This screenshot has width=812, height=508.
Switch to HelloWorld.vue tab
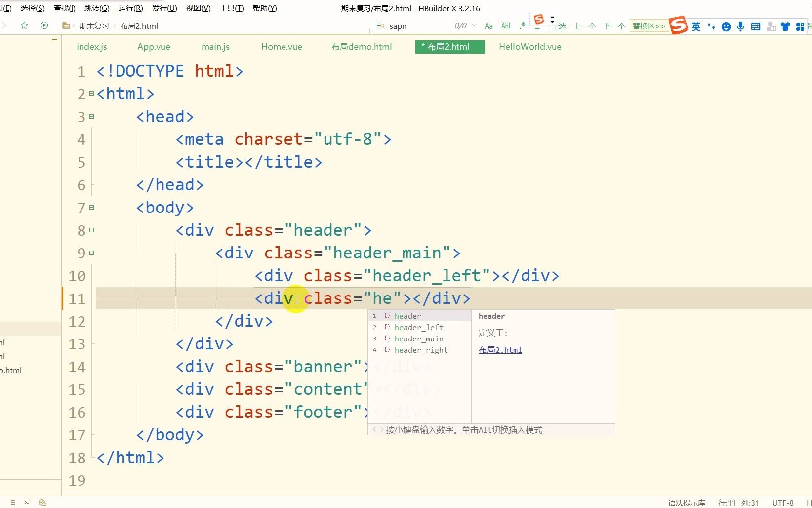pyautogui.click(x=530, y=47)
